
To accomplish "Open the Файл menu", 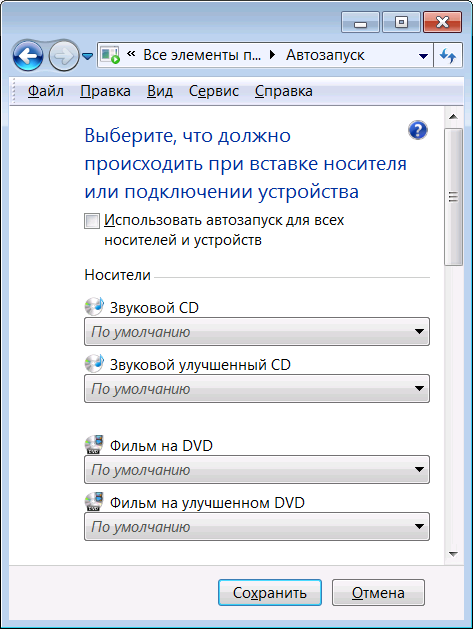I will [46, 91].
